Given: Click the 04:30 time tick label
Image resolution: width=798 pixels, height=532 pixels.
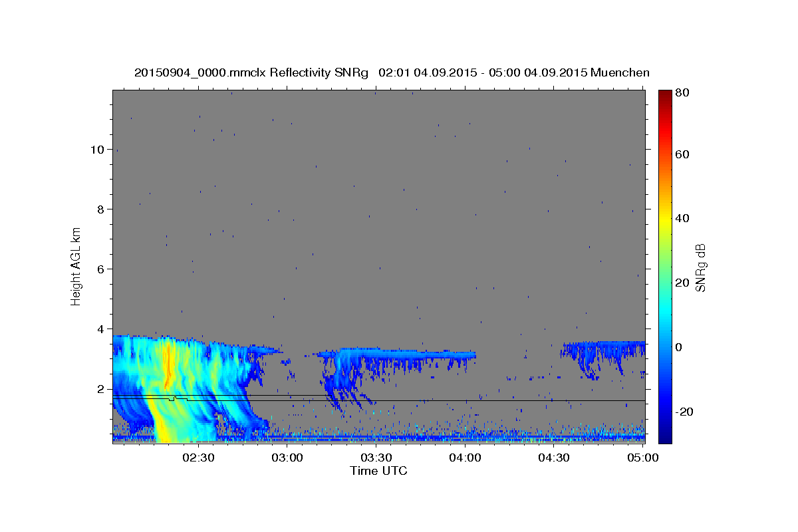Looking at the screenshot, I should point(553,458).
